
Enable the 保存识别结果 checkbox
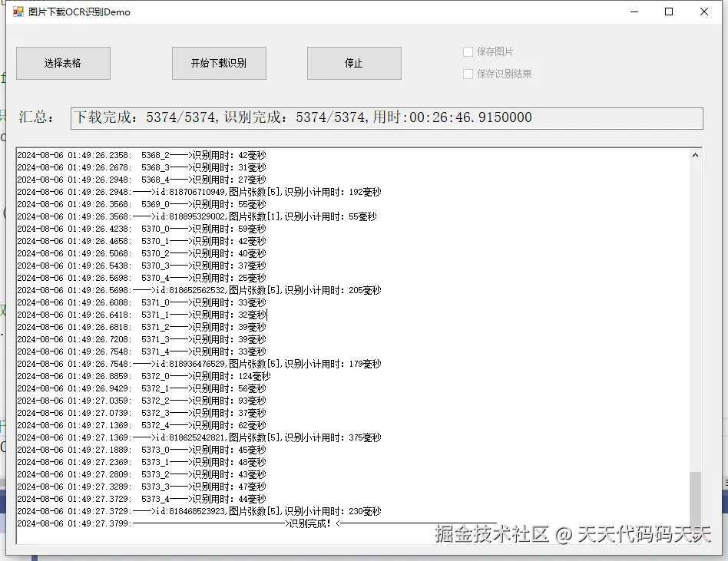pos(468,73)
